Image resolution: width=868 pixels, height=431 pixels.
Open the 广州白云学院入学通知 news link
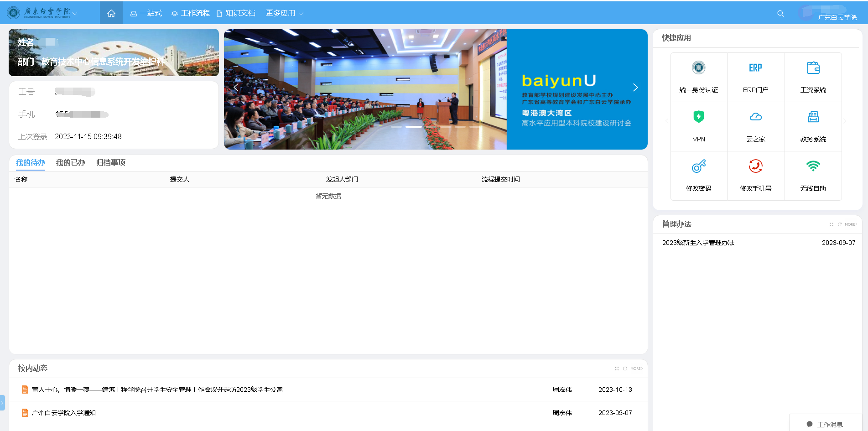tap(64, 413)
